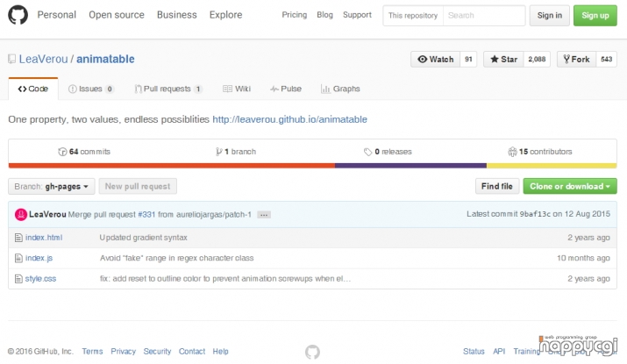The image size is (627, 364).
Task: Open the 15 contributors link
Action: [x=540, y=152]
